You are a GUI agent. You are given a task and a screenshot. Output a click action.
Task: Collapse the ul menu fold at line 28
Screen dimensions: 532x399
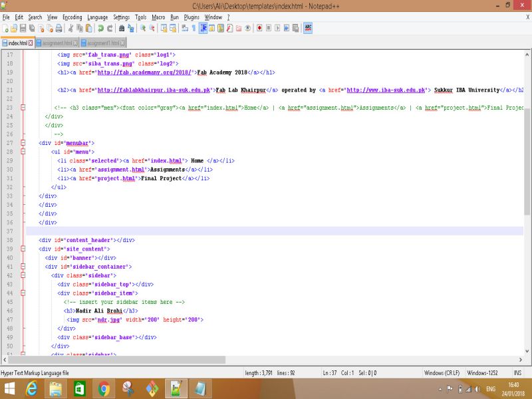coord(23,152)
